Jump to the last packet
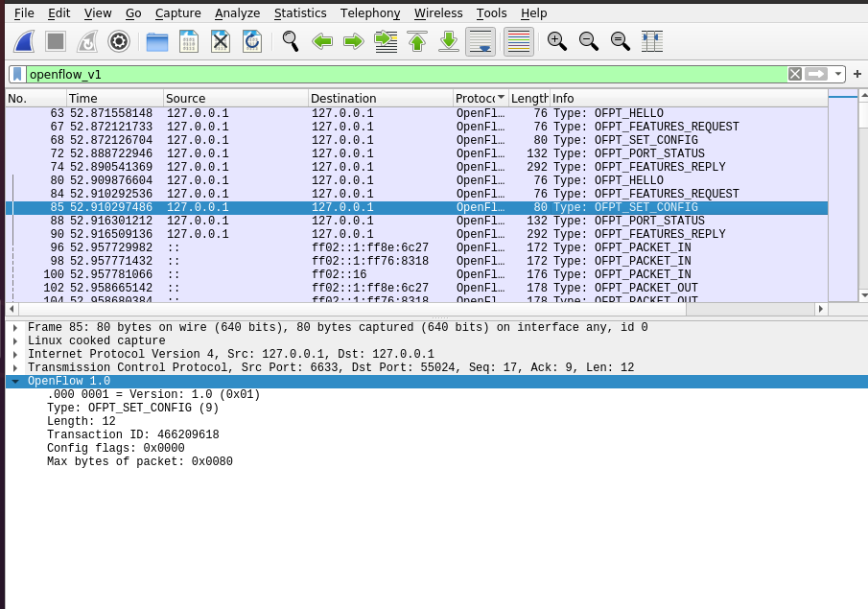 449,41
